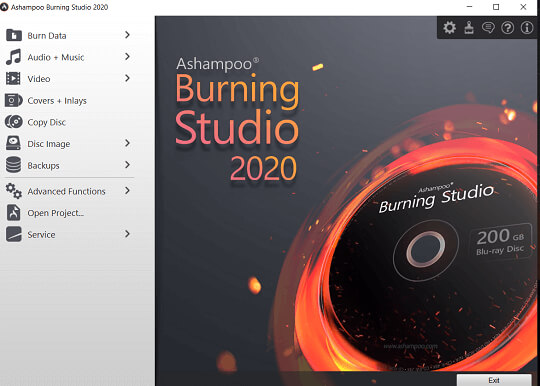
Task: Select the Audio + Music menu entry
Action: [69, 57]
